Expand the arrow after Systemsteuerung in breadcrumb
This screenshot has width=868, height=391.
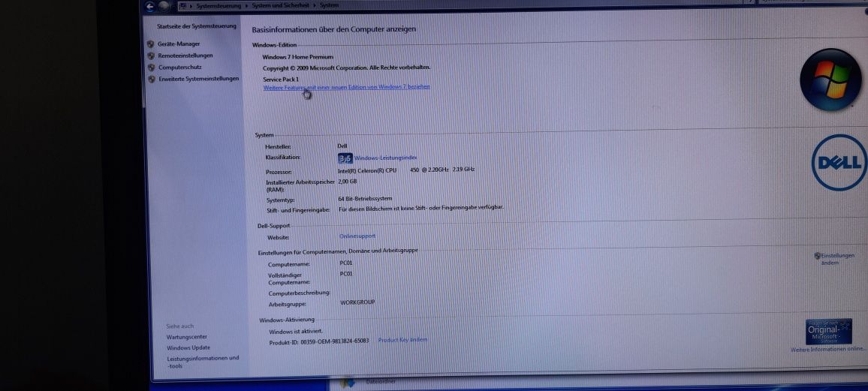(247, 5)
